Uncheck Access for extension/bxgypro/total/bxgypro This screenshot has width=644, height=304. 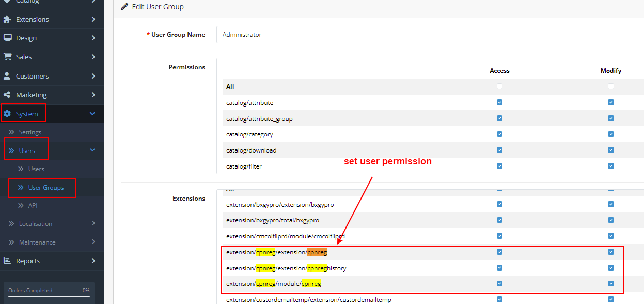click(x=499, y=220)
